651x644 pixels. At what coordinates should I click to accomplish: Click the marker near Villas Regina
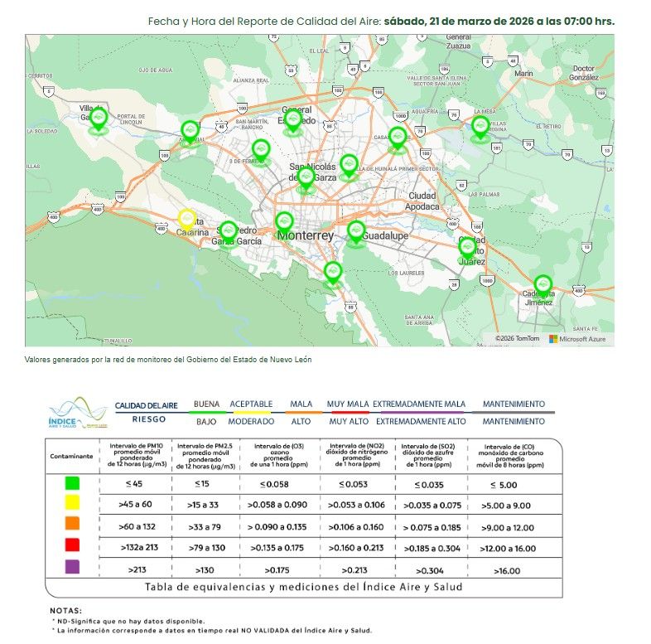point(480,127)
